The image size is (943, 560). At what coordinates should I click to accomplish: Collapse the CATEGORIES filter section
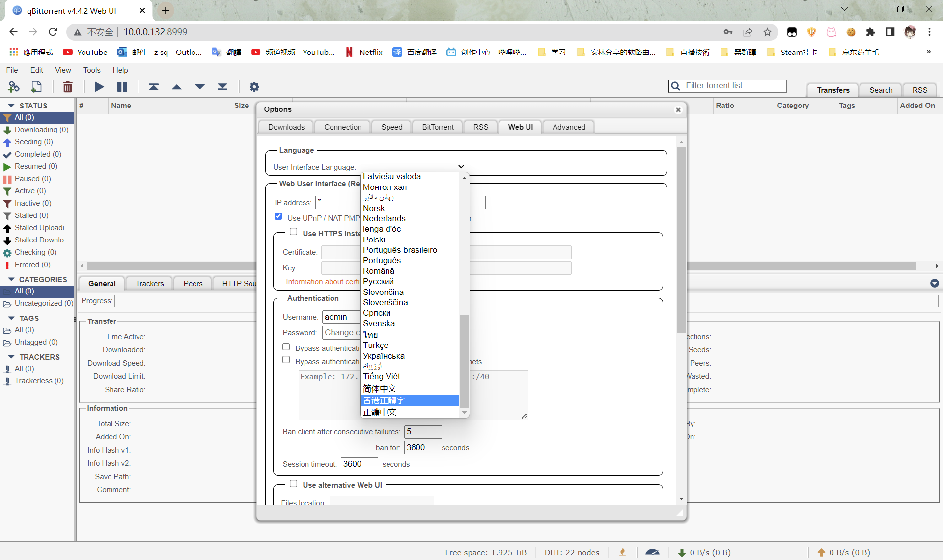pos(11,279)
